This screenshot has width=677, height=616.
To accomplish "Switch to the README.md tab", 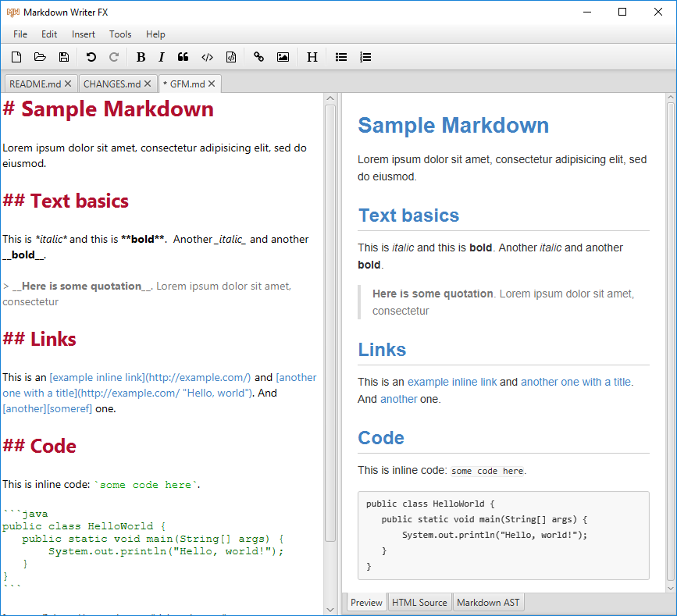I will pos(35,84).
